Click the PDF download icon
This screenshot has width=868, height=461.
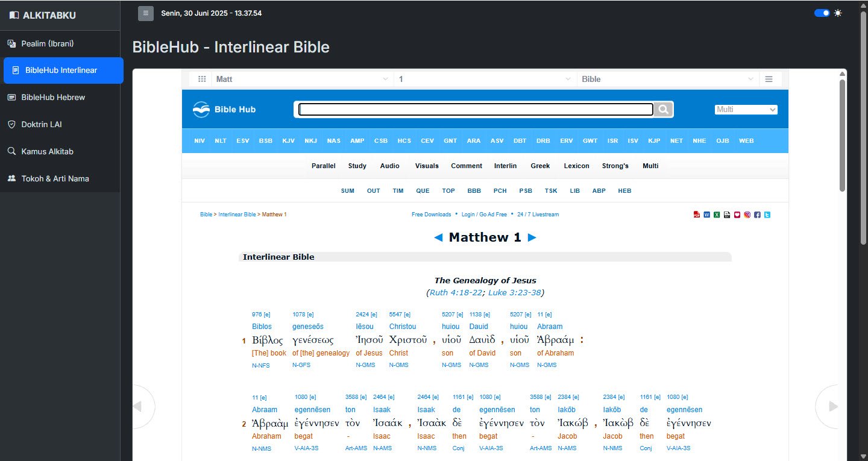pos(697,215)
